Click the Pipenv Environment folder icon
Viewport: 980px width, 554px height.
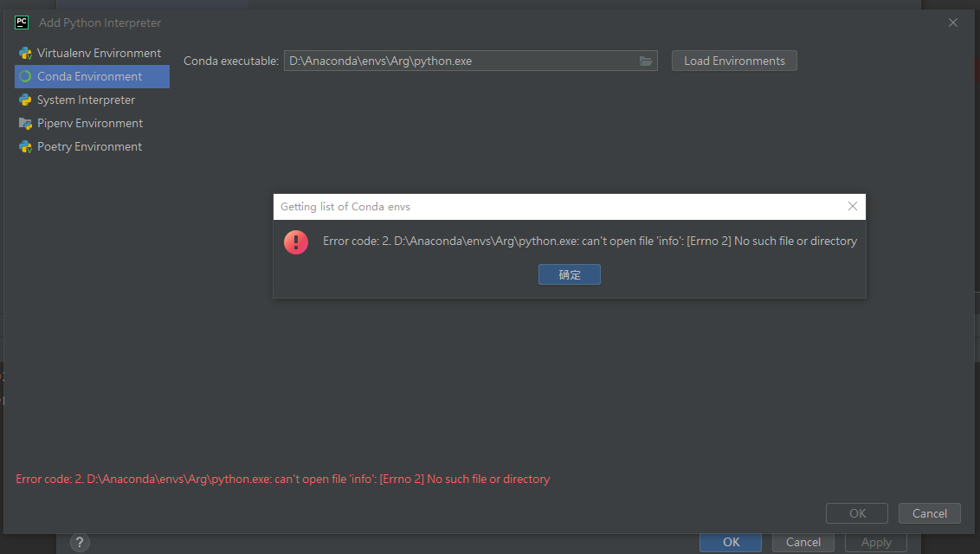click(25, 124)
